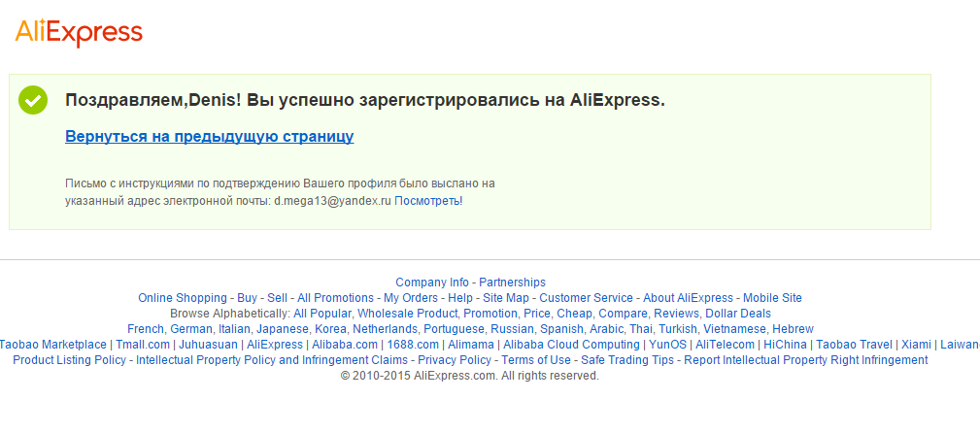This screenshot has width=980, height=433.
Task: Click the green success checkmark icon
Action: point(33,100)
